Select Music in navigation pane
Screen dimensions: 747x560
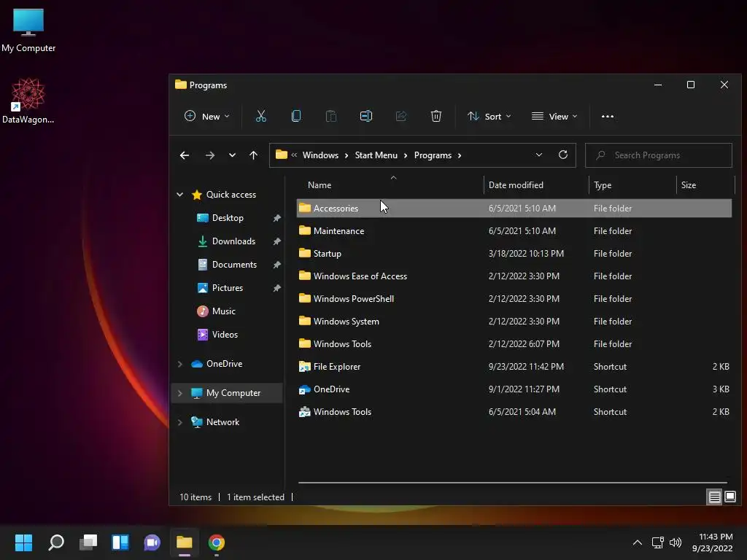click(x=223, y=311)
